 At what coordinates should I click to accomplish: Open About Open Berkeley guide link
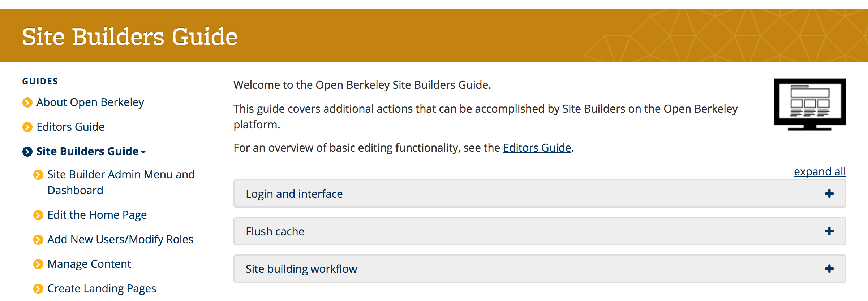pos(90,102)
